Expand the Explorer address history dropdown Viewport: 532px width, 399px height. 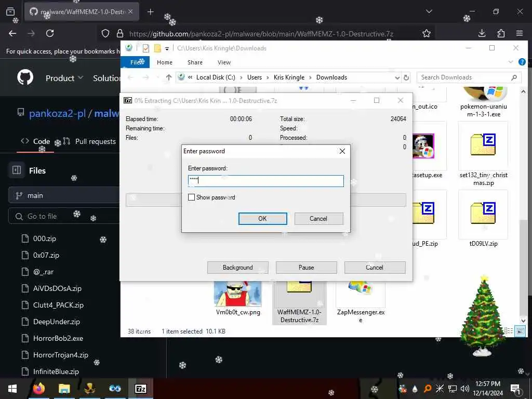[397, 78]
